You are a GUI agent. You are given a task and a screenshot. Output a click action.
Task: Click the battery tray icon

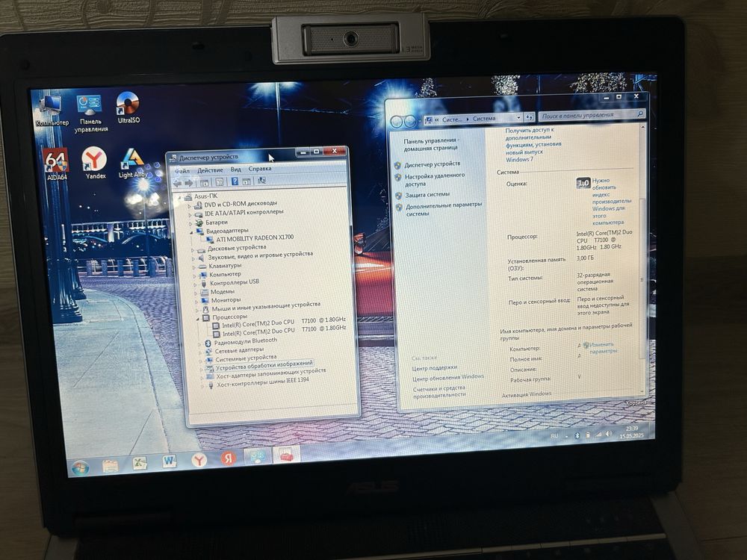coord(587,435)
